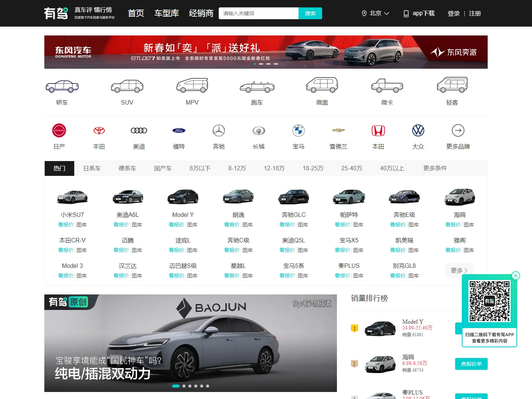The height and width of the screenshot is (399, 532).
Task: Open the 海鸥 car thumbnail in 热门 grid
Action: 460,197
